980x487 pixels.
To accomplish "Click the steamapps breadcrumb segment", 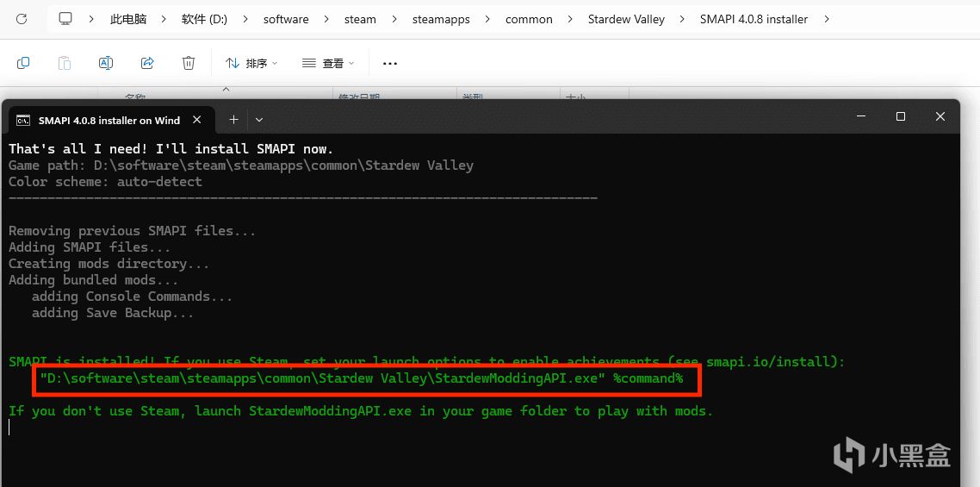I will pyautogui.click(x=441, y=20).
